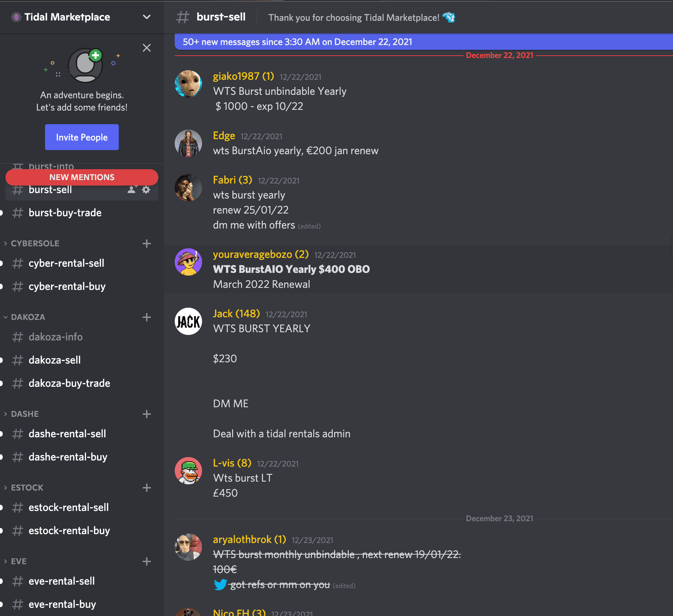
Task: Open youraveragebozo username profile
Action: (x=261, y=254)
